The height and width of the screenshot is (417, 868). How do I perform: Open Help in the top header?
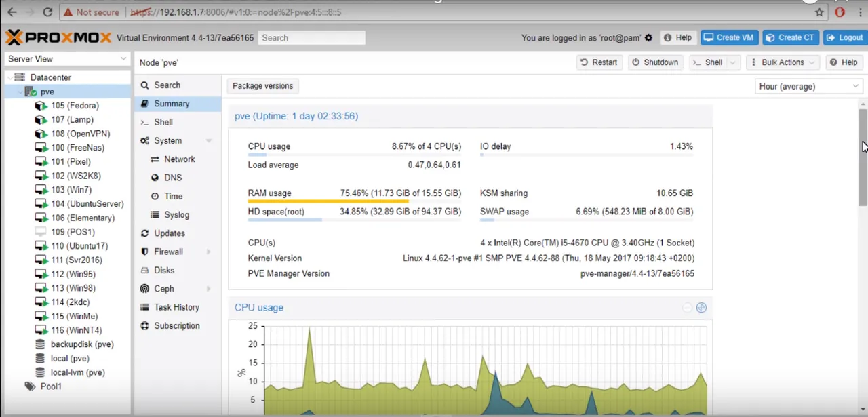[677, 38]
